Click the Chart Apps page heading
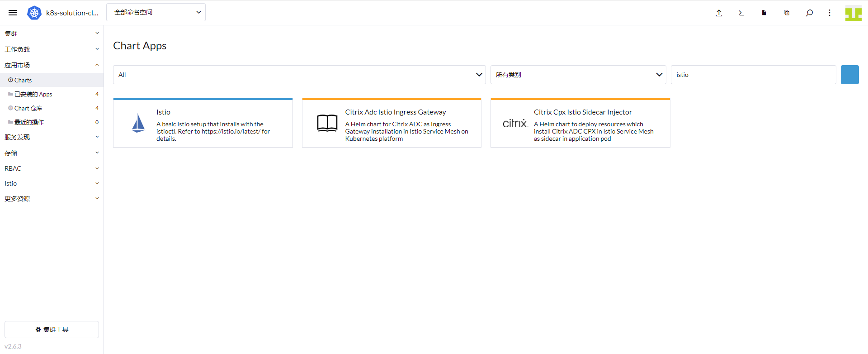 [140, 46]
